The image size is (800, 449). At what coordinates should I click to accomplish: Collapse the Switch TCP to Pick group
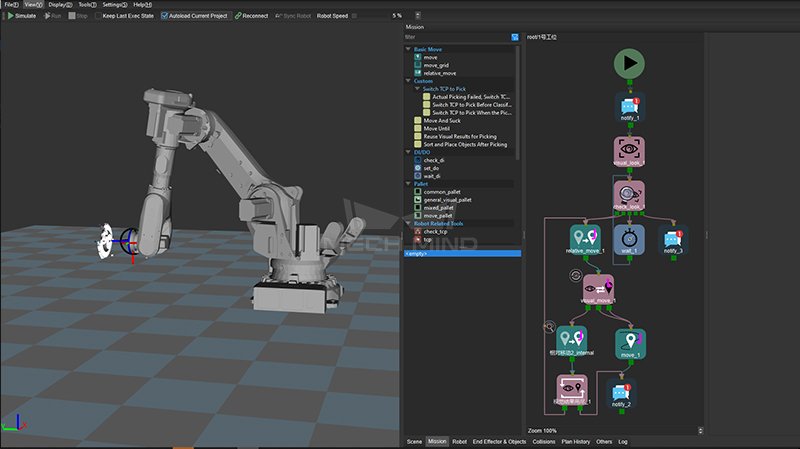[418, 88]
